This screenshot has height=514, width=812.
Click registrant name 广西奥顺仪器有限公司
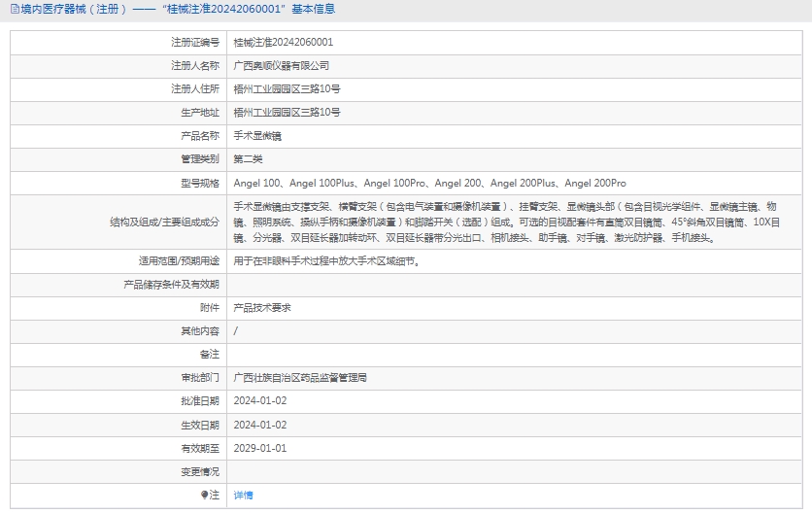pos(282,66)
